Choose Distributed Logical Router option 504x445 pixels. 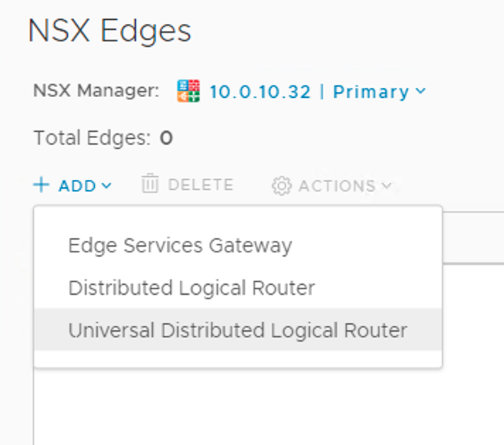coord(191,288)
